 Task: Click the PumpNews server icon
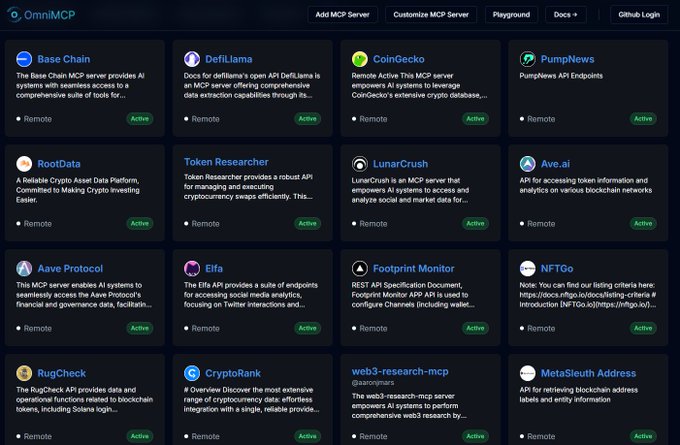528,59
